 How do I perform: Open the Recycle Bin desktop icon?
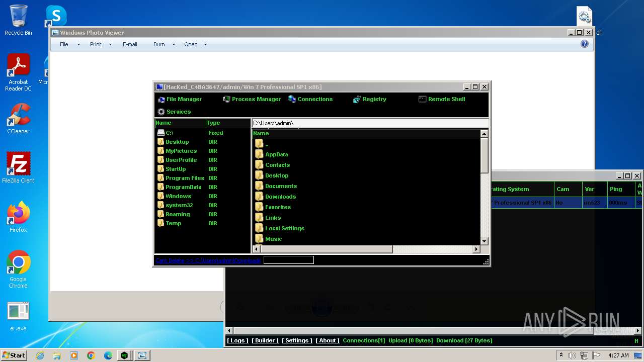click(x=18, y=20)
